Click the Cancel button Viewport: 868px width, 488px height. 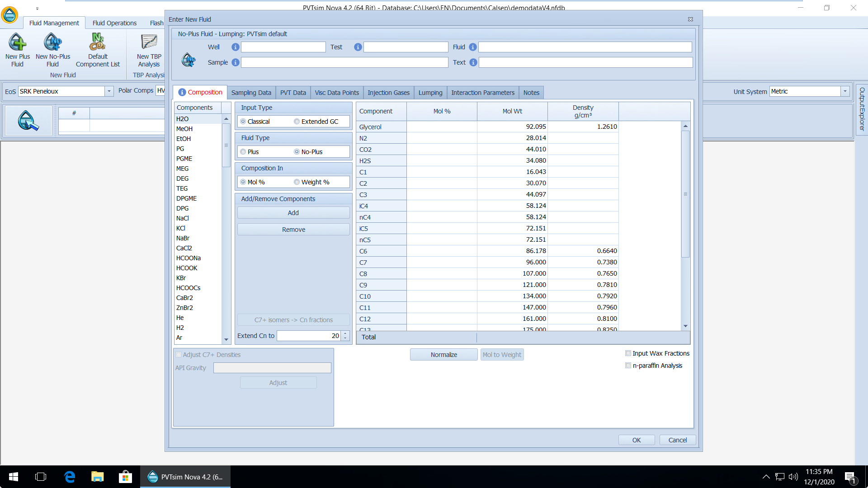tap(677, 440)
